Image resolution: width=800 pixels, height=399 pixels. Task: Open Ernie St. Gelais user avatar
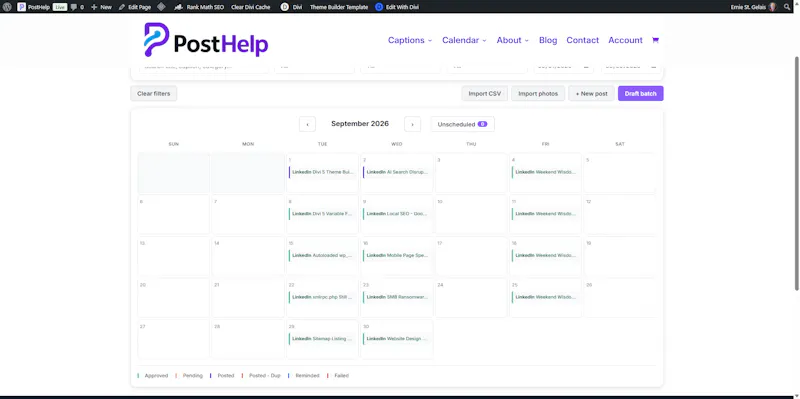772,7
